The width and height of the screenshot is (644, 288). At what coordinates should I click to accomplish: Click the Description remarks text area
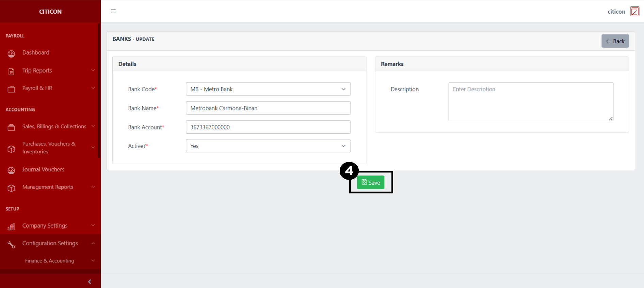tap(530, 102)
